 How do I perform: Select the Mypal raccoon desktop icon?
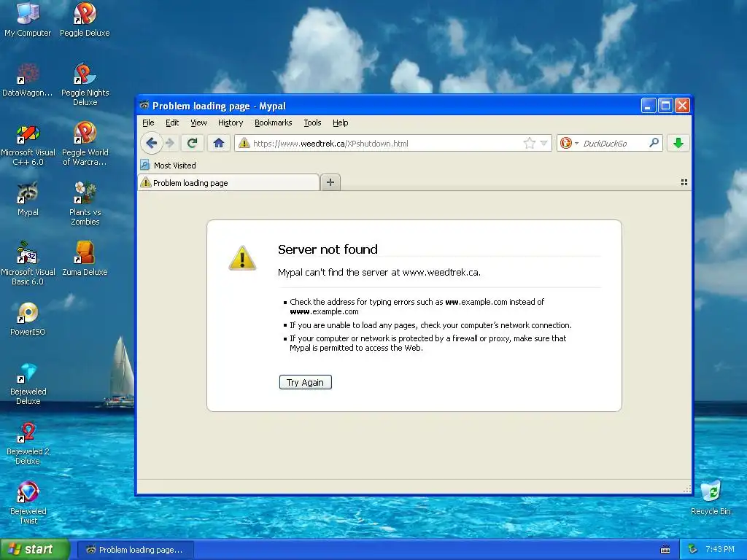click(28, 200)
